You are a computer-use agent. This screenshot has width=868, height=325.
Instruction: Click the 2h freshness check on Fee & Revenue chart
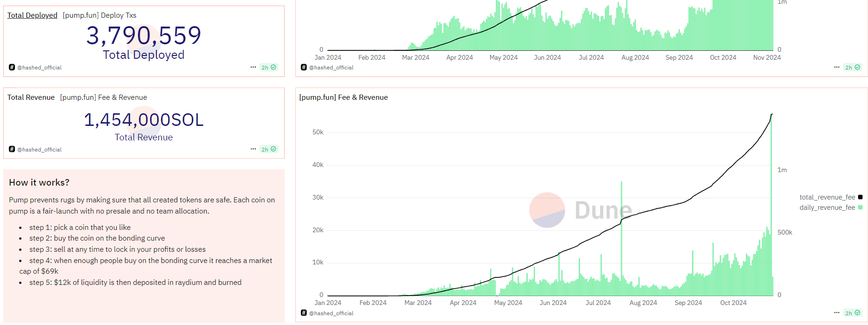853,313
